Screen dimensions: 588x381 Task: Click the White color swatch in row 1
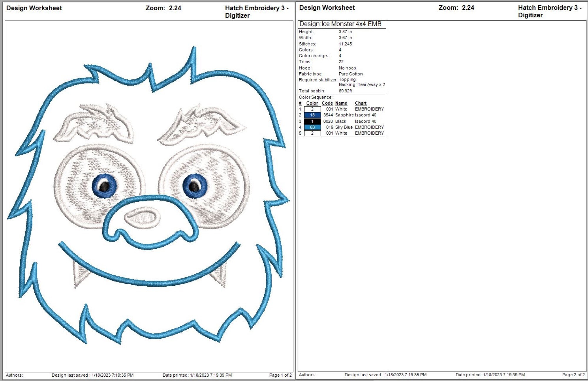pos(312,109)
